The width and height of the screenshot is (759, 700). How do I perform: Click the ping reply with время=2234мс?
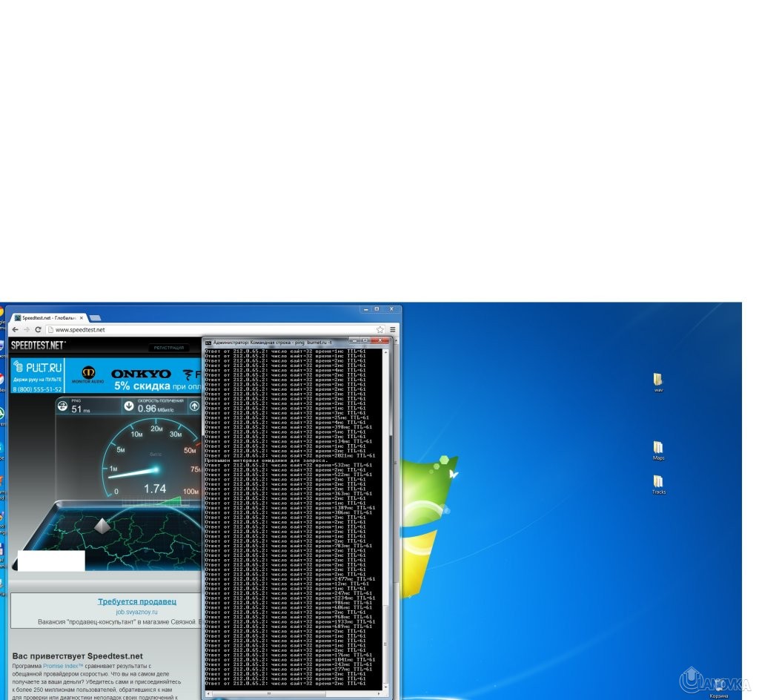point(290,598)
